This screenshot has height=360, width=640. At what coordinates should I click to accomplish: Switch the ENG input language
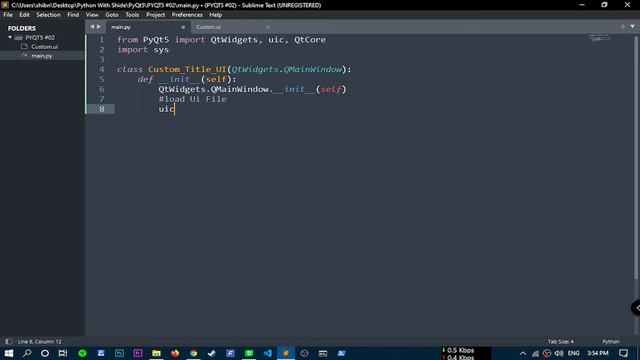[573, 353]
